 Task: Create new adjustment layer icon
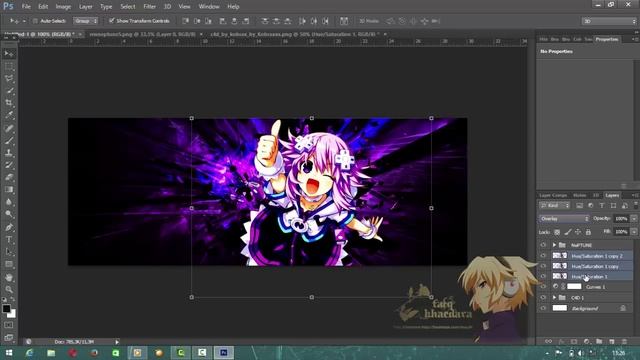(x=587, y=341)
